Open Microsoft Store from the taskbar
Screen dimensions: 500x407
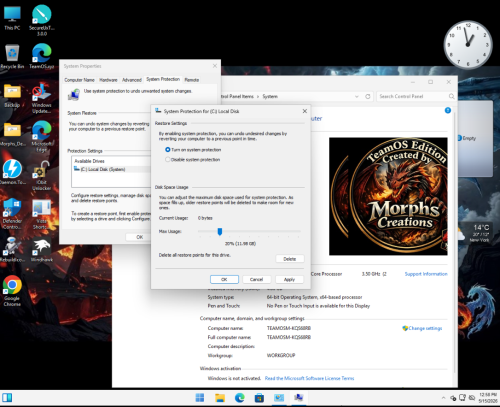pyautogui.click(x=259, y=397)
